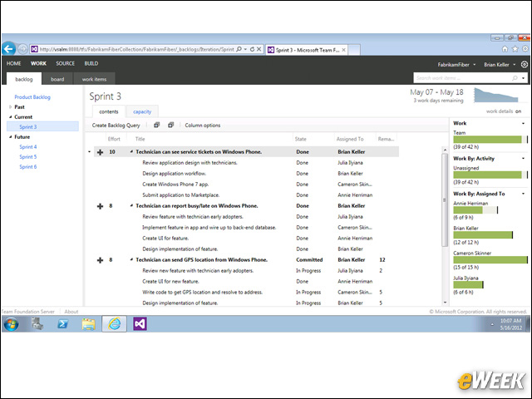Launch Visual Studio from the taskbar

140,324
